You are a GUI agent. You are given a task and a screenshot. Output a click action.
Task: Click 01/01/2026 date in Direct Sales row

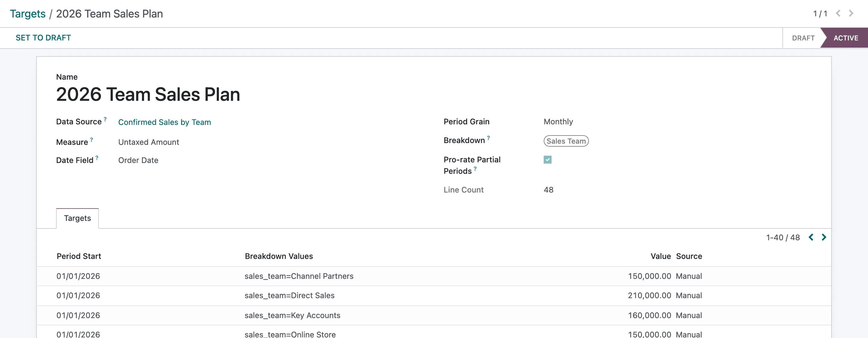78,295
